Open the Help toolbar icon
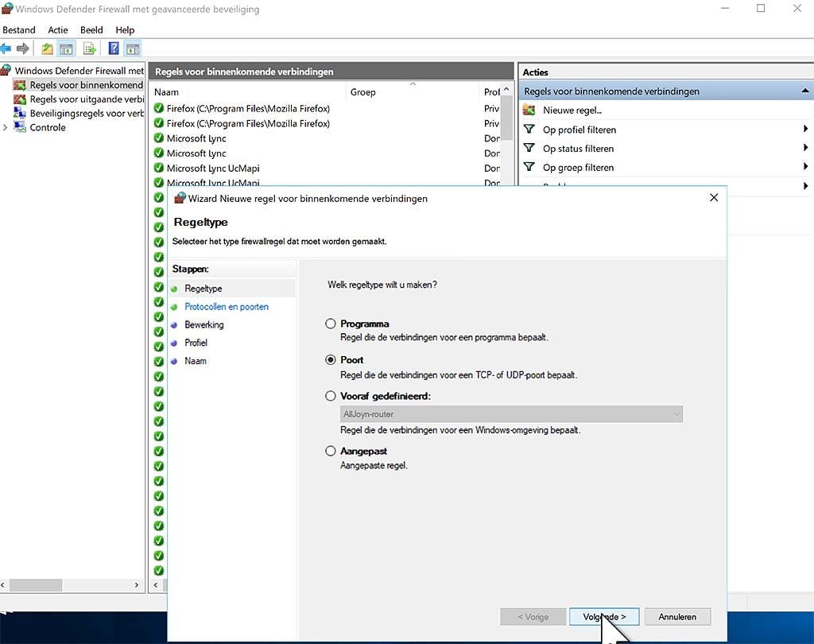Image resolution: width=814 pixels, height=644 pixels. tap(113, 48)
